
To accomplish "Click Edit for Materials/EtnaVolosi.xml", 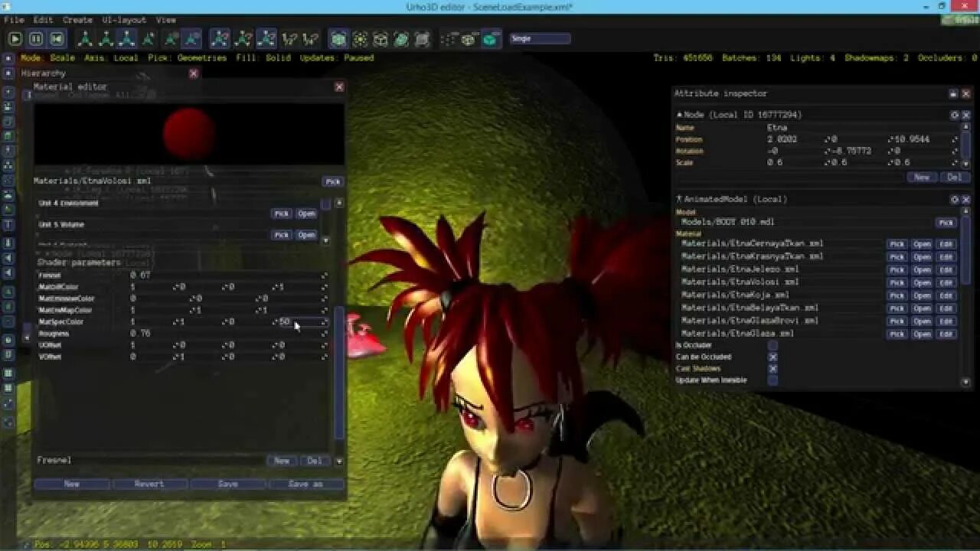I will pos(946,283).
